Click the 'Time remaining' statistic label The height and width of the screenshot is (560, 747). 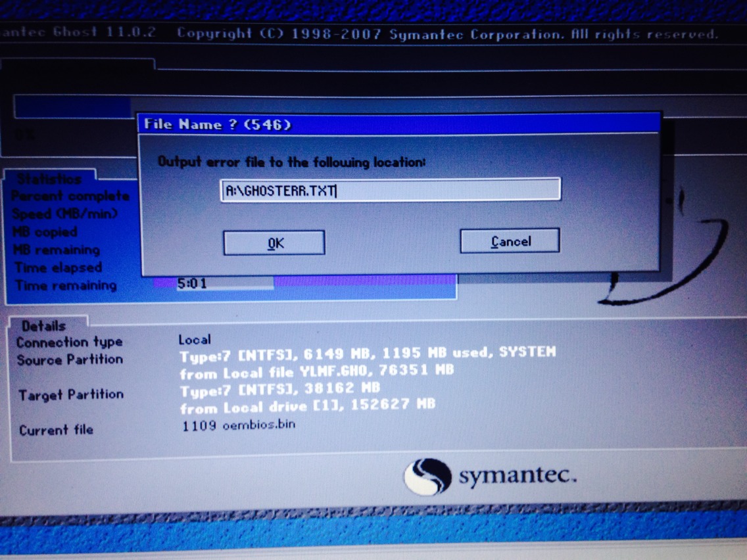[66, 285]
